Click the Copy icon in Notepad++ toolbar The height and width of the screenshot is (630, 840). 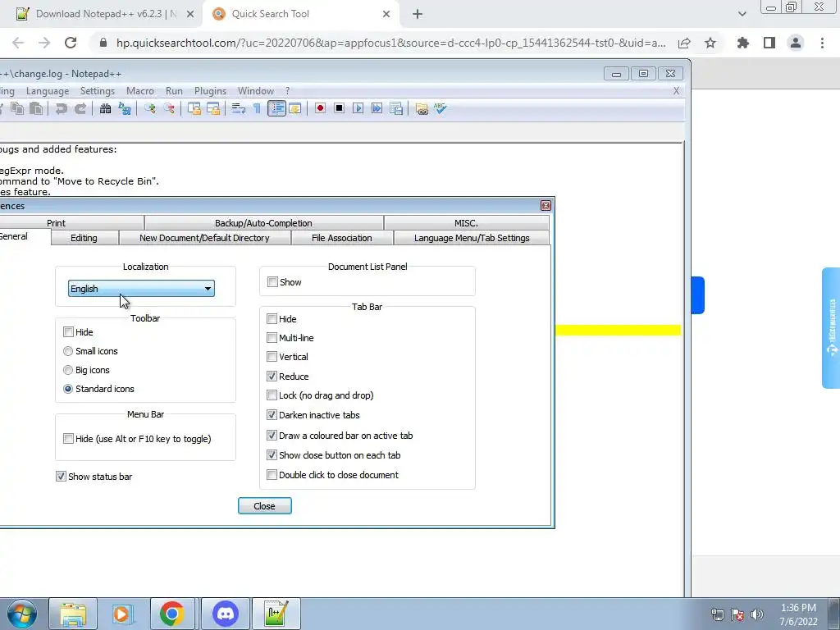tap(17, 109)
